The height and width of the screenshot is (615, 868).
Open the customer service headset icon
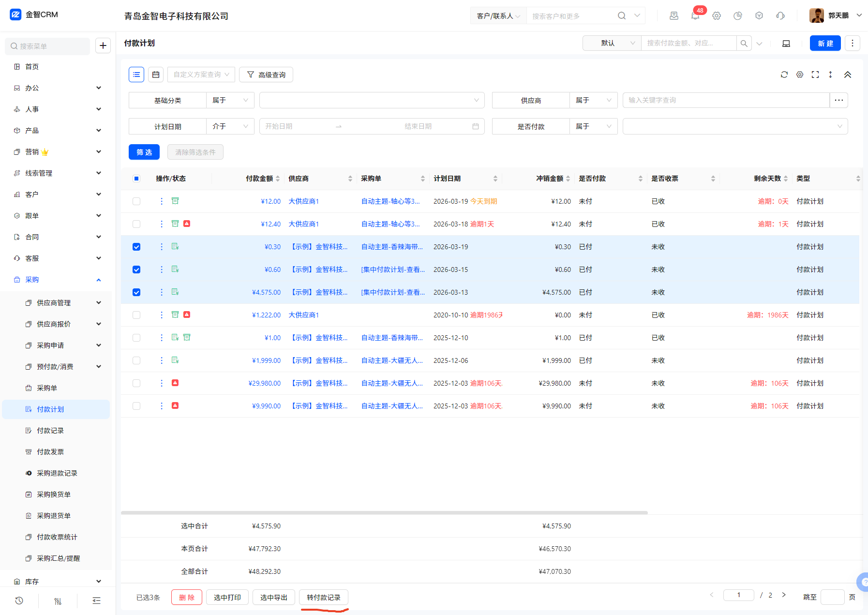(x=780, y=16)
